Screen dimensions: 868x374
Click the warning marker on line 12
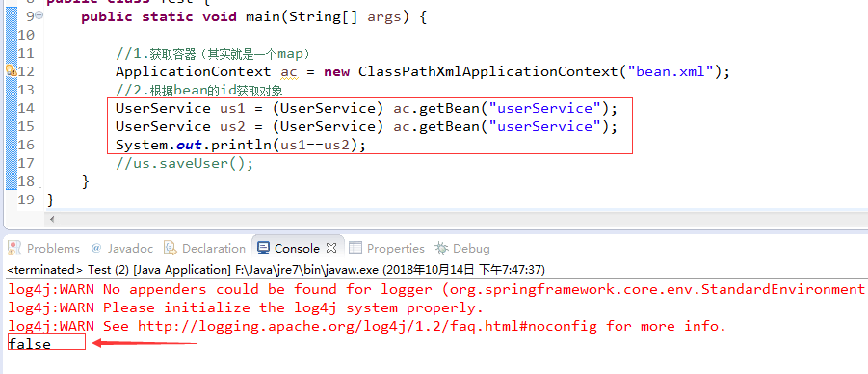(11, 70)
